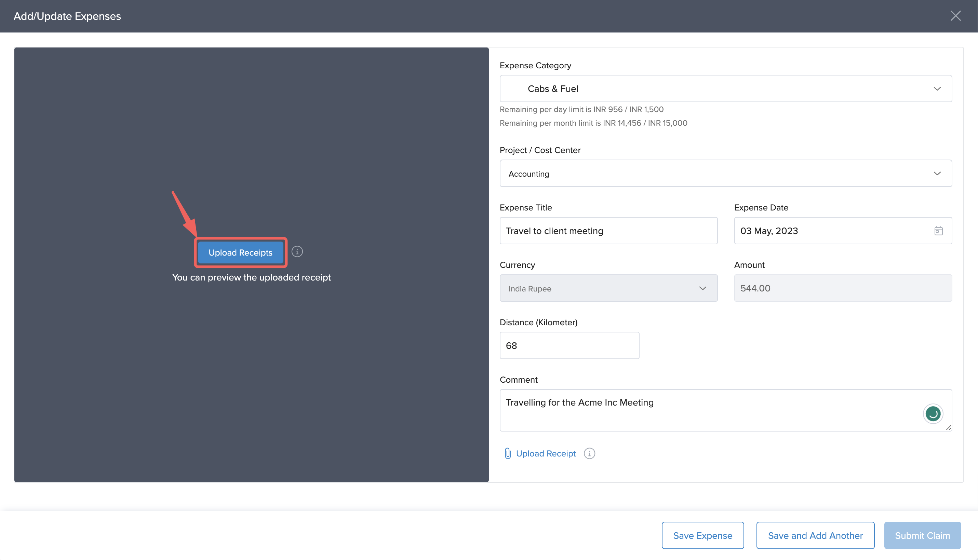Screen dimensions: 978x560
Task: Click the paperclip attachment icon
Action: pyautogui.click(x=508, y=453)
